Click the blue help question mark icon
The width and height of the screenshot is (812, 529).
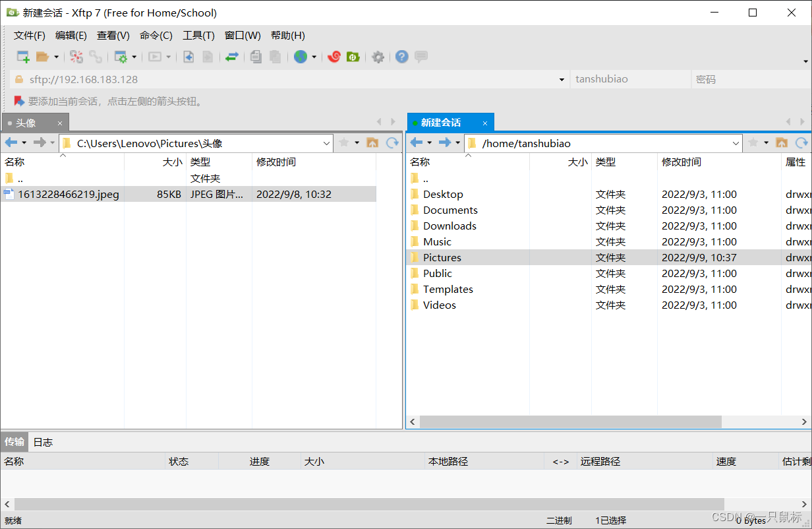401,57
